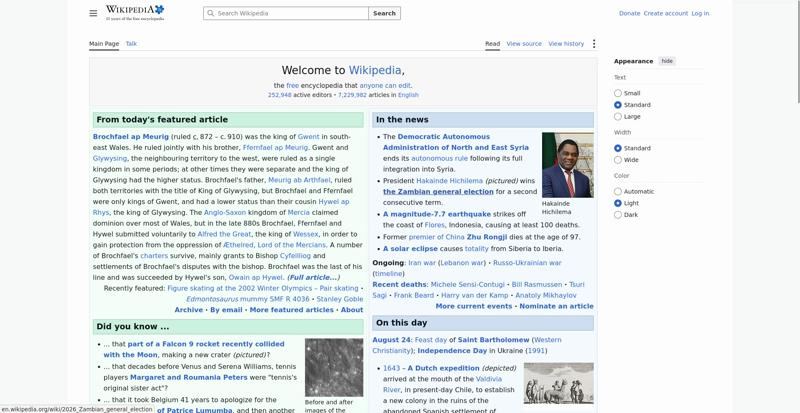Open the magnitude-7.7 earthquake link
Screen dimensions: 800x413
click(437, 214)
